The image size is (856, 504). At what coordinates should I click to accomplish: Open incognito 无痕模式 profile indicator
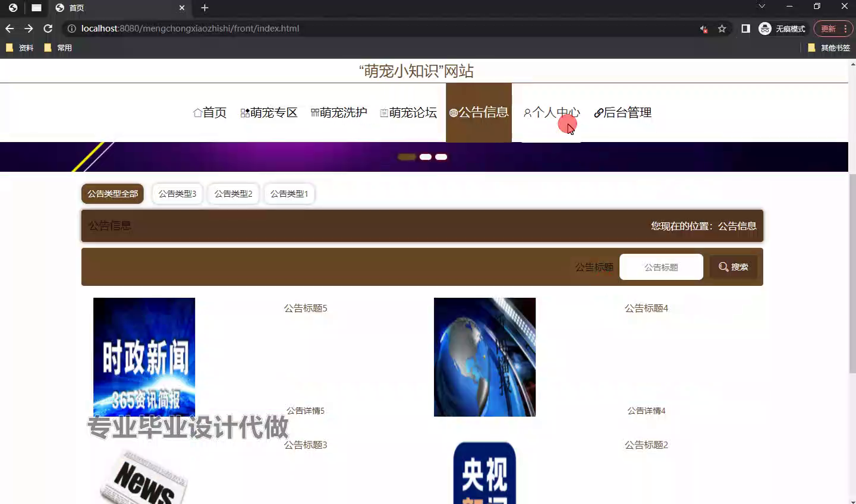click(782, 29)
